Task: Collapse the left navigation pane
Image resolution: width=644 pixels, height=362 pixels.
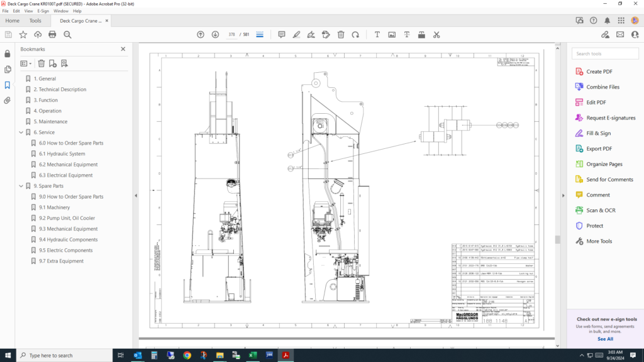Action: coord(136,196)
